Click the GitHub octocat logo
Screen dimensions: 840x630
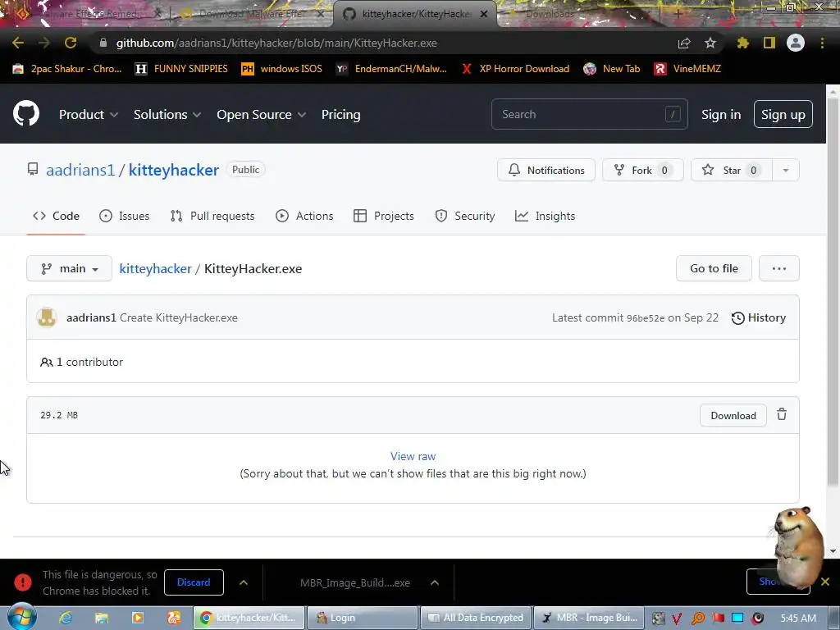click(x=26, y=113)
